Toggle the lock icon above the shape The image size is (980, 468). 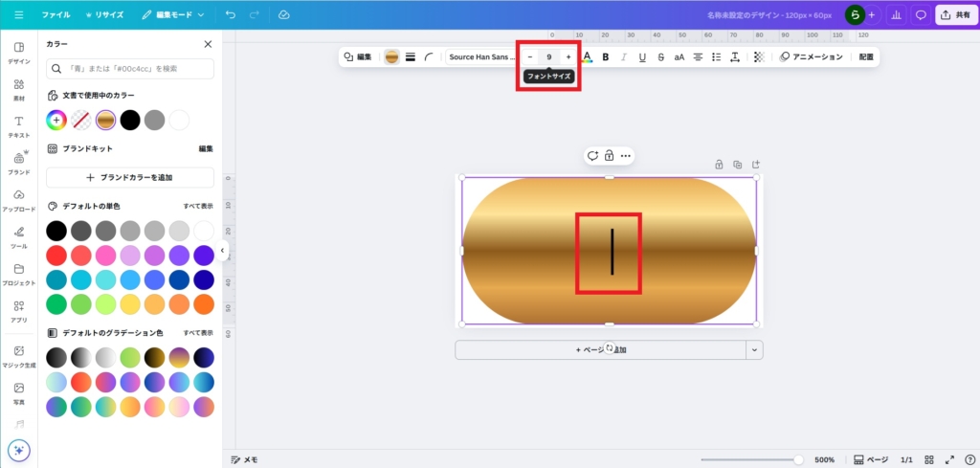coord(609,156)
